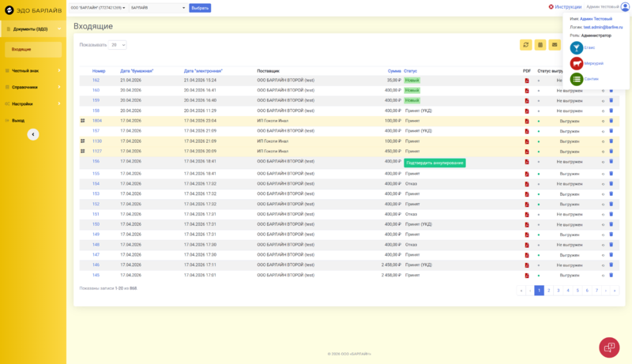Click the 2 458,00 ₽ sum in row 146

tap(391, 265)
